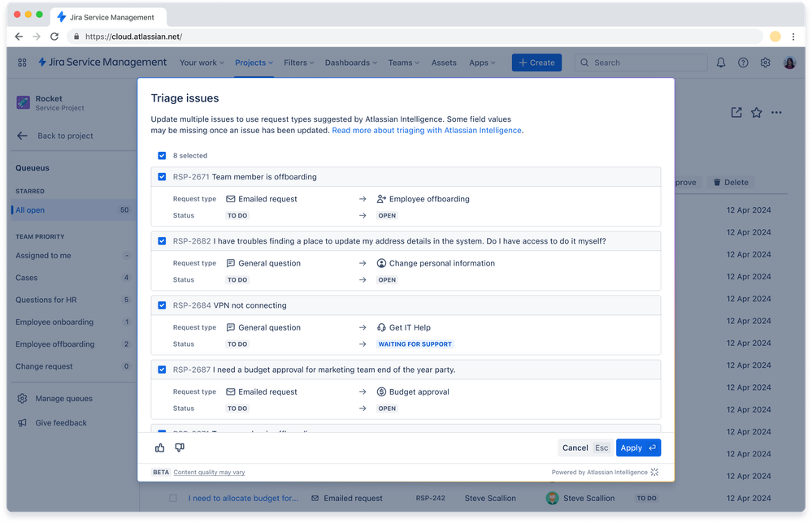The image size is (812, 523).
Task: Reload the browser page
Action: point(54,37)
